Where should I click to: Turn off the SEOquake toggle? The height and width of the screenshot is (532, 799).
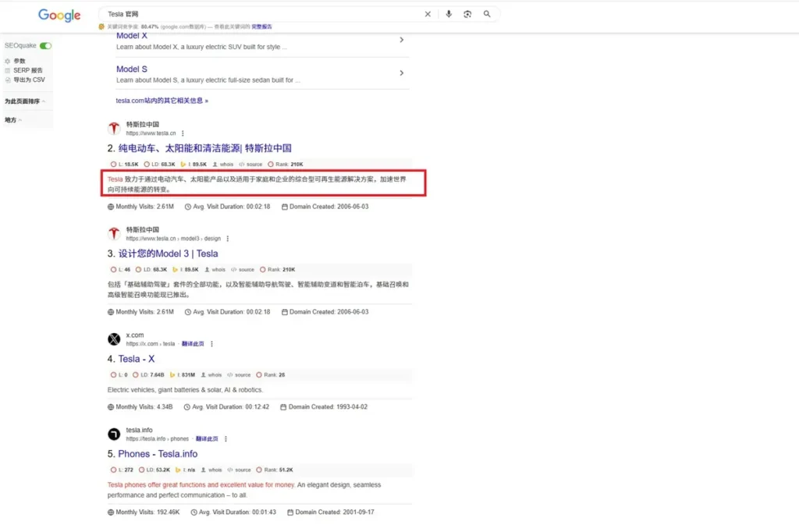click(x=45, y=46)
